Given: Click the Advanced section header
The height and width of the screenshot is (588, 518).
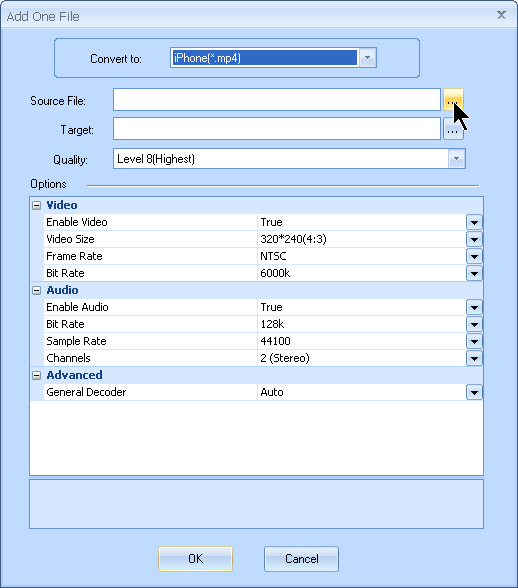Looking at the screenshot, I should [x=74, y=375].
